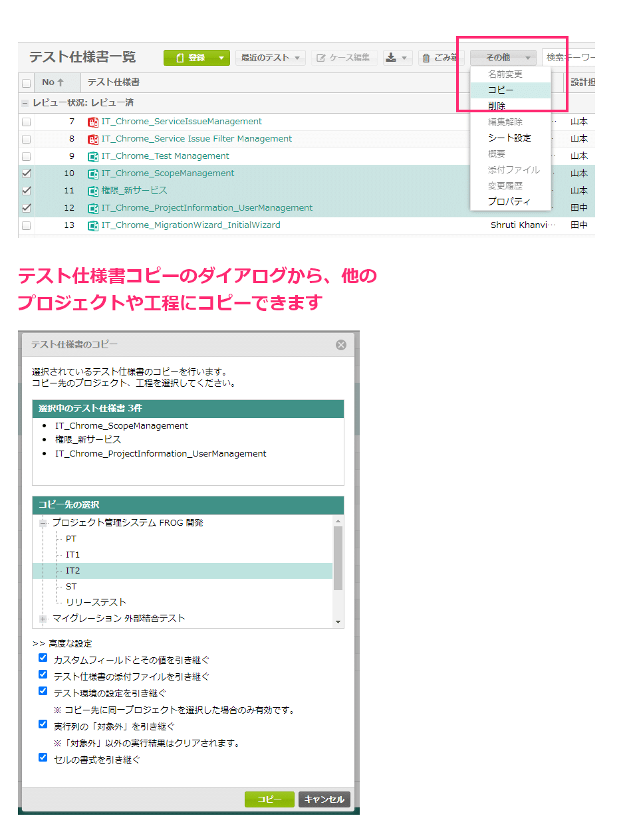Toggle テスト環境の設定を引き継ぐ checkbox

pyautogui.click(x=43, y=691)
